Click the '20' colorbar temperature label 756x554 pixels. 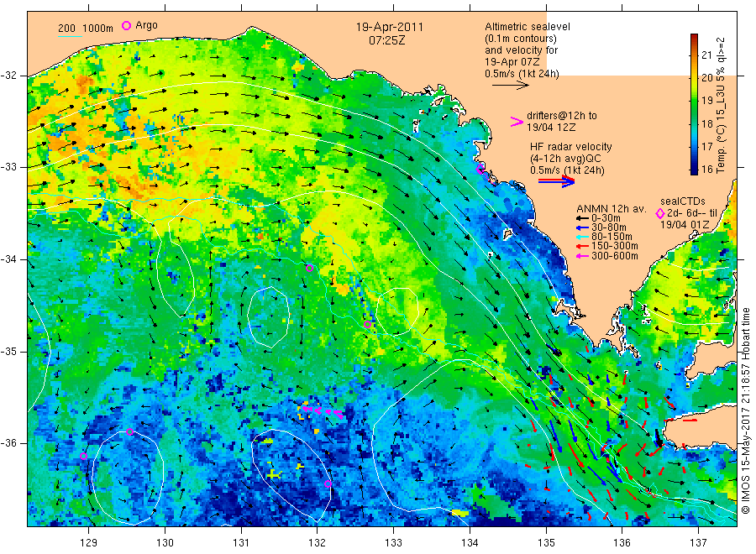click(706, 78)
